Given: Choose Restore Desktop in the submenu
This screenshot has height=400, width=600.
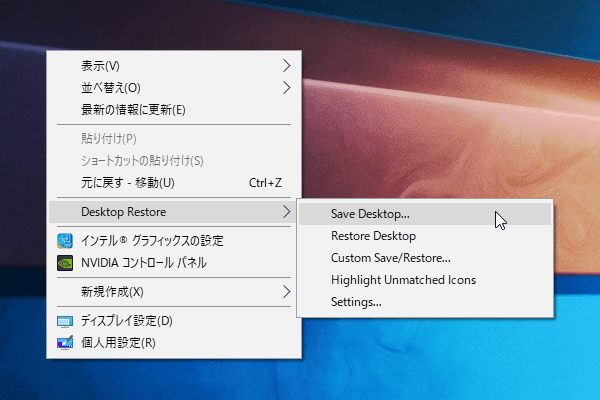Looking at the screenshot, I should coord(425,236).
